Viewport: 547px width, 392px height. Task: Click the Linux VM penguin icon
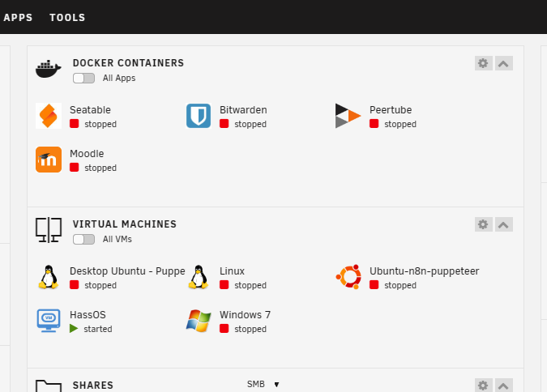click(199, 277)
